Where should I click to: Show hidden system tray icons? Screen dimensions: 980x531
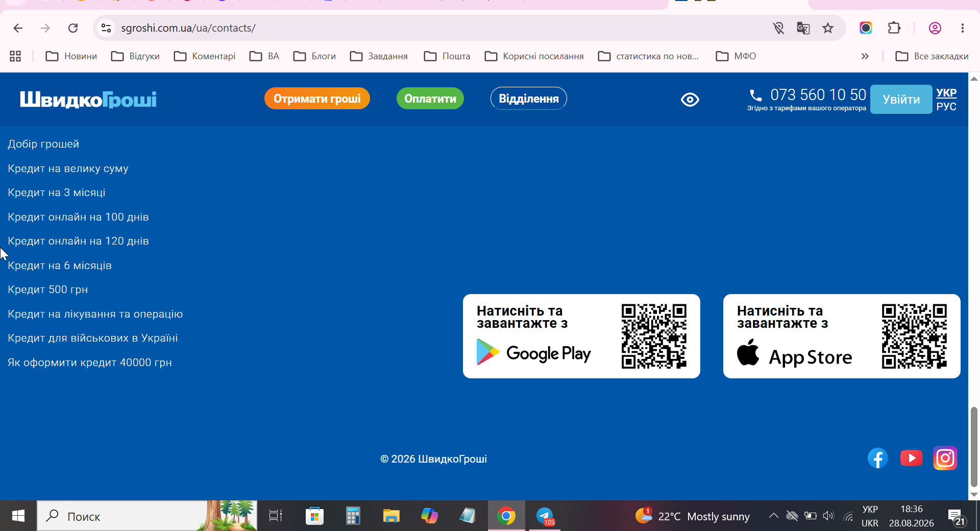tap(774, 516)
